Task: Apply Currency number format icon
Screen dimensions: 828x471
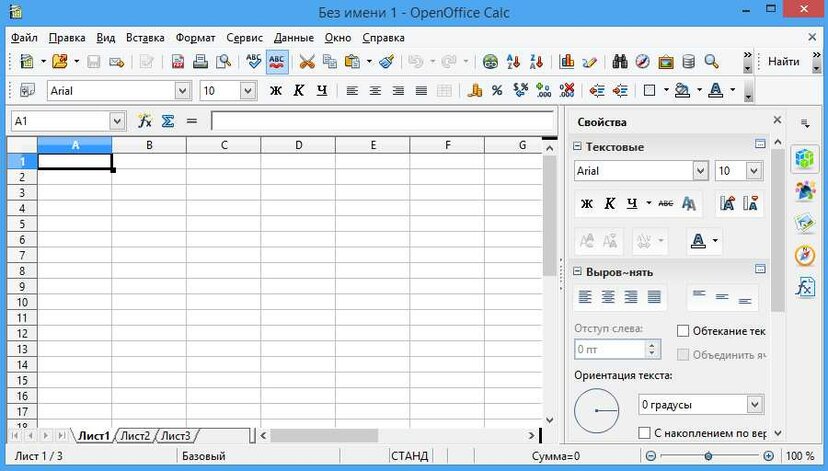Action: coord(474,91)
